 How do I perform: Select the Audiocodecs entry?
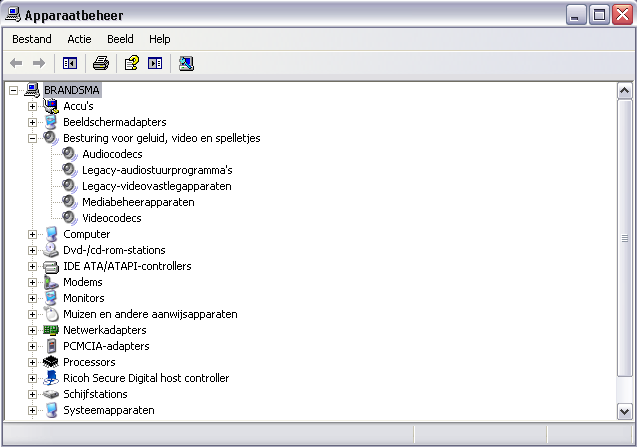coord(112,154)
